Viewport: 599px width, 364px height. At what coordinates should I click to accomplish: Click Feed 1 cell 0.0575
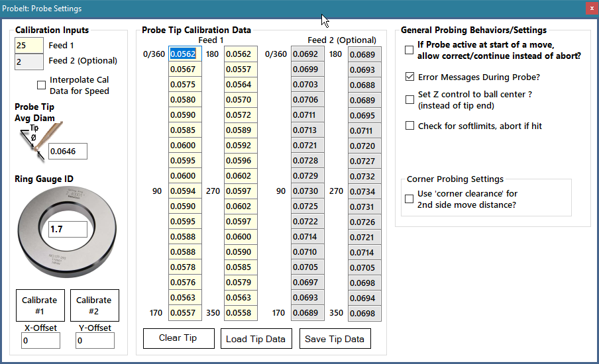[186, 84]
